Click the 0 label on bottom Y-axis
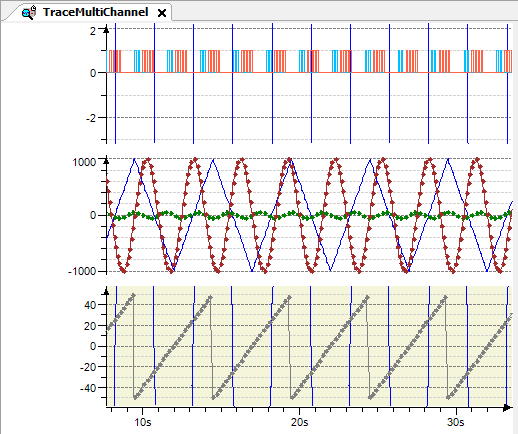518x434 pixels. tap(93, 346)
